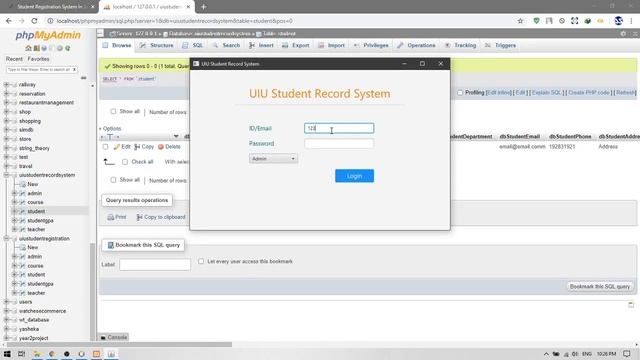
Task: Expand the yasheka database node
Action: 6,329
